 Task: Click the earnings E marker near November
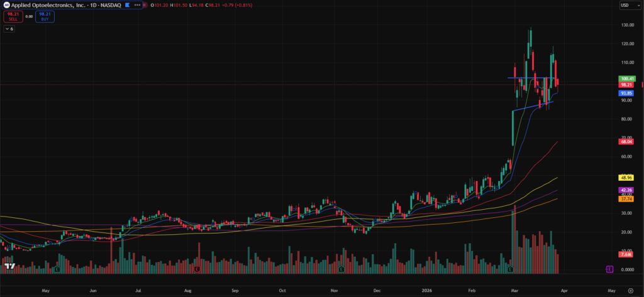(x=340, y=269)
